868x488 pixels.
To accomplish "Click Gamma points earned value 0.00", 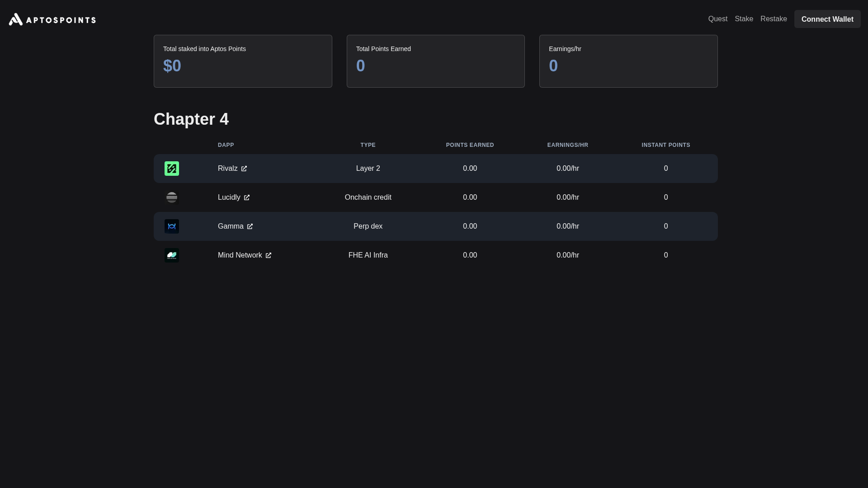I will [x=470, y=226].
